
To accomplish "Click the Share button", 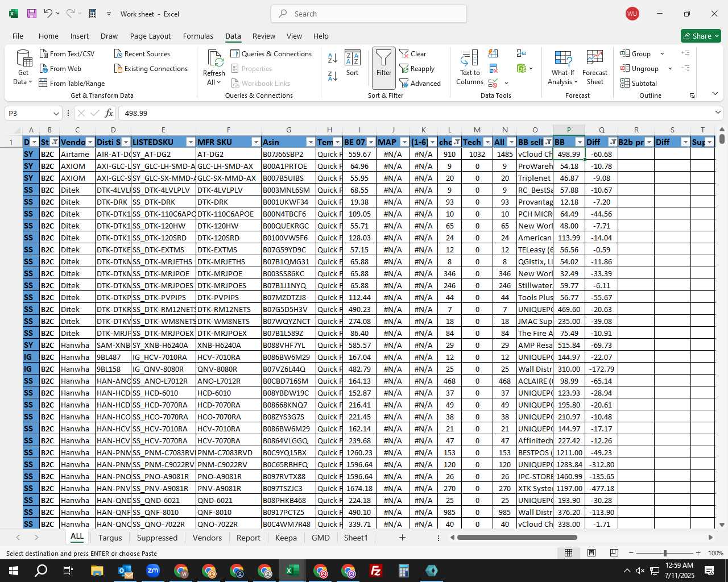I will 701,36.
